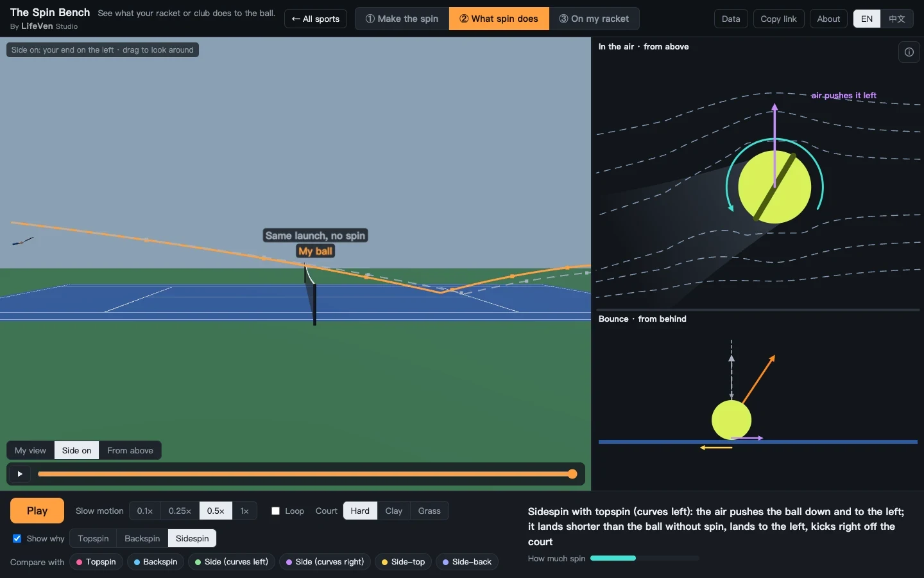The width and height of the screenshot is (924, 578).
Task: Click the info icon in the air-flow panel
Action: click(909, 52)
